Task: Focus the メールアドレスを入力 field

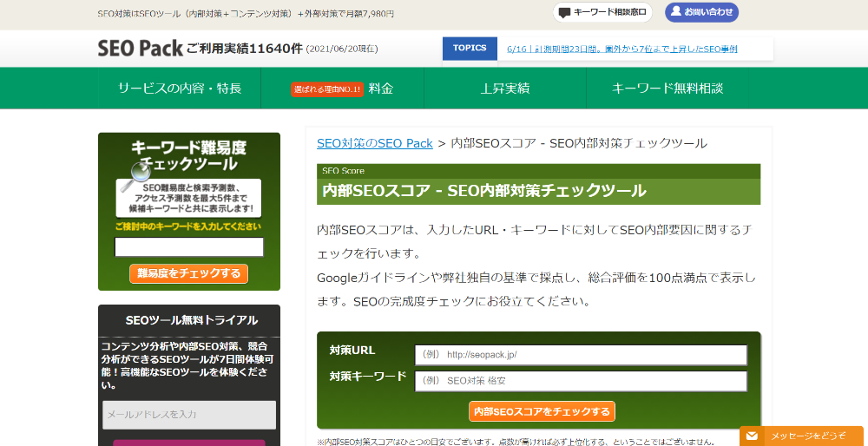Action: click(189, 415)
